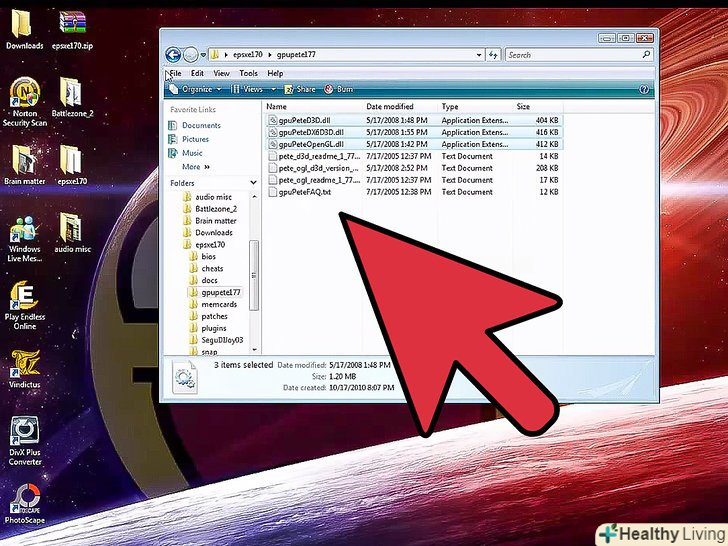This screenshot has height=546, width=728.
Task: Click the search magnifier icon
Action: click(x=646, y=54)
